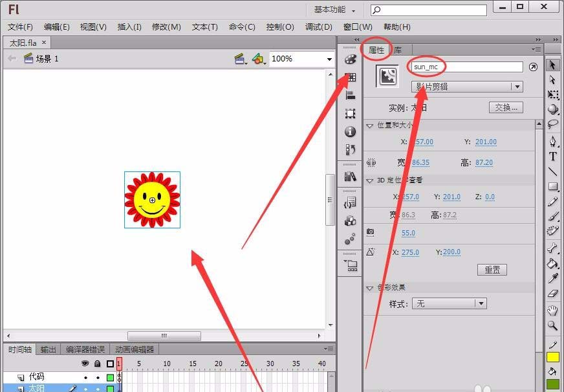Viewport: 564px width, 392px height.
Task: Select the Eraser tool
Action: (x=552, y=294)
